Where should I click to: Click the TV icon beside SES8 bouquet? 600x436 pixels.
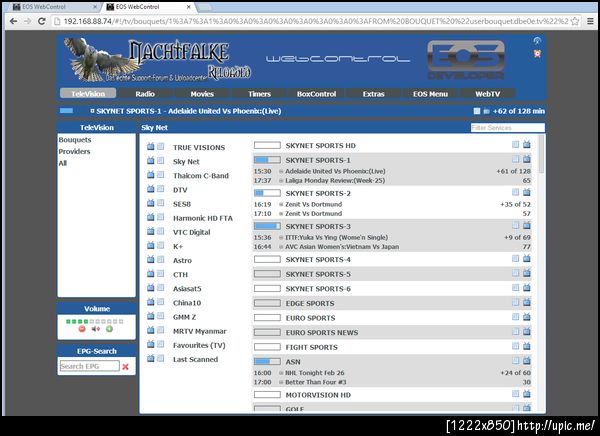click(151, 203)
